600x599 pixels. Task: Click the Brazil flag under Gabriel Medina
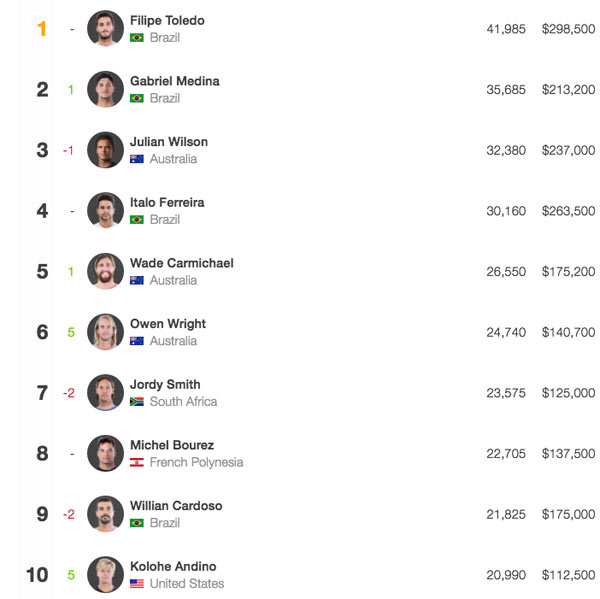point(137,98)
